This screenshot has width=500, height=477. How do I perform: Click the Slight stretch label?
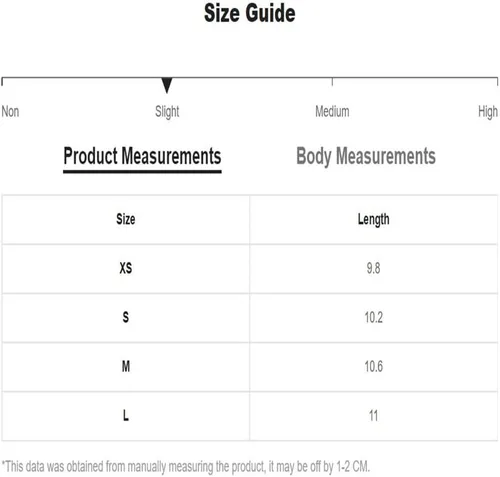click(x=167, y=112)
